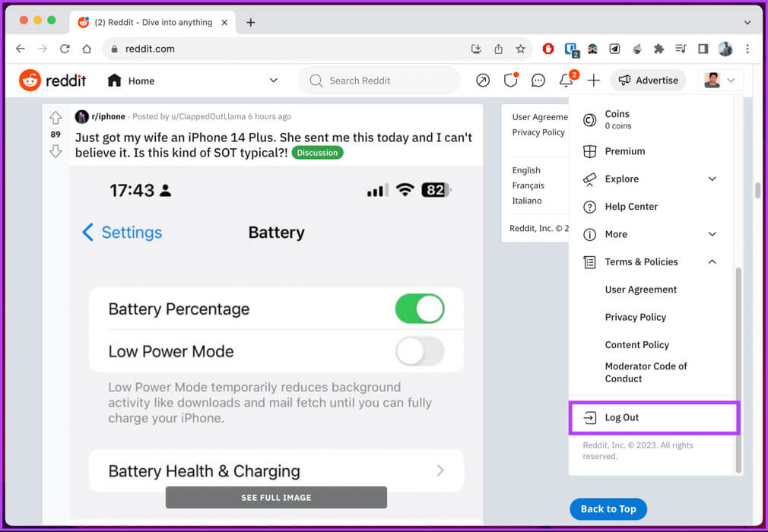Bookmark this page with the star
The image size is (768, 532).
pyautogui.click(x=520, y=49)
